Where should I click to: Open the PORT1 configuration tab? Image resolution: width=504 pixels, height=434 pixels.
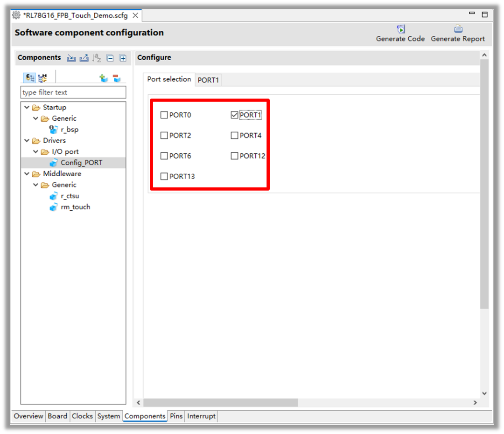(x=208, y=80)
